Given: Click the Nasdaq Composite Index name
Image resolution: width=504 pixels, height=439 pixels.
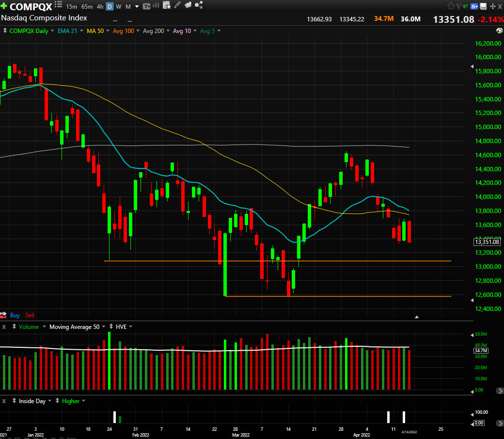Looking at the screenshot, I should pyautogui.click(x=44, y=17).
